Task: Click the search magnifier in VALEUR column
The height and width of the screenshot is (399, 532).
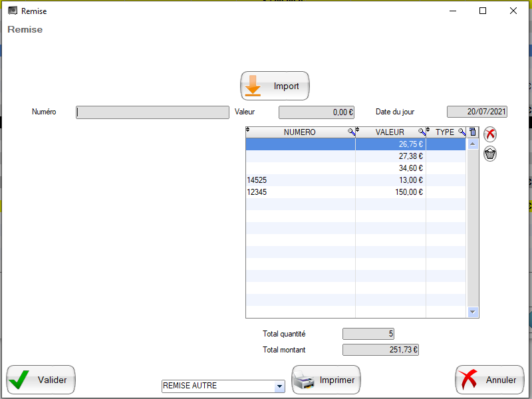Action: tap(422, 132)
